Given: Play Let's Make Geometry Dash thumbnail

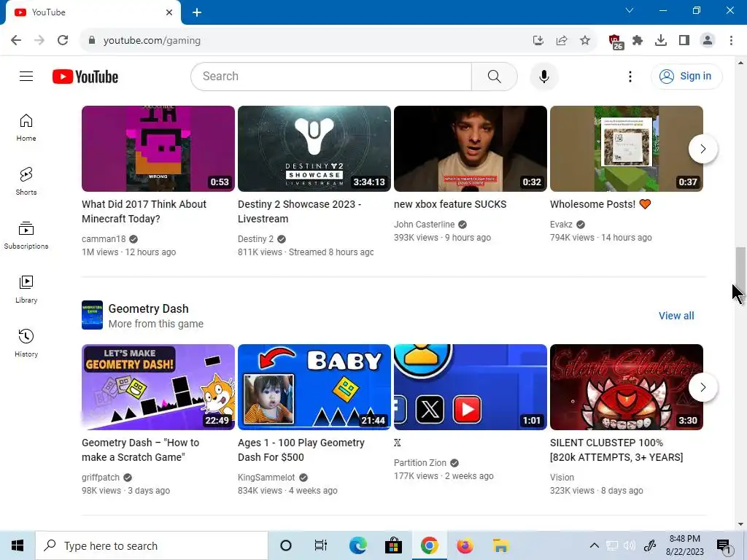Looking at the screenshot, I should [x=158, y=387].
